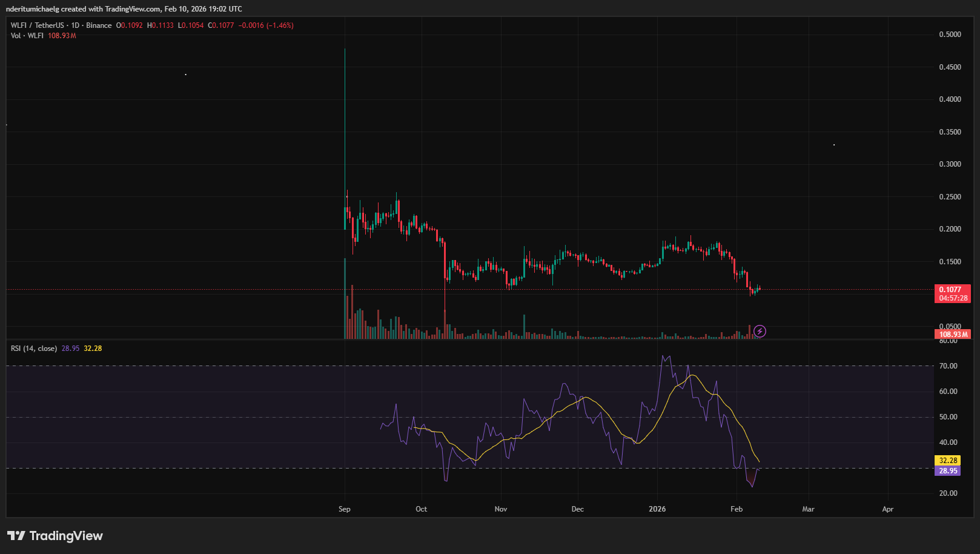
Task: Click the purple lightning bolt icon
Action: click(x=760, y=331)
